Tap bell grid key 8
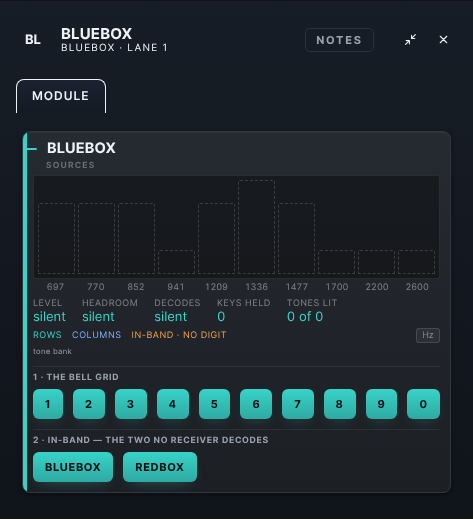 (339, 404)
